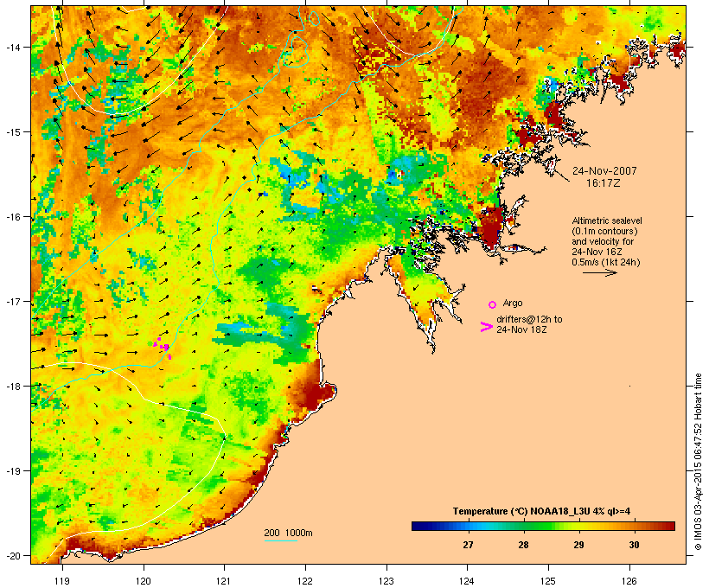The width and height of the screenshot is (709, 588).
Task: Click the time label 16:17Z
Action: coord(604,183)
